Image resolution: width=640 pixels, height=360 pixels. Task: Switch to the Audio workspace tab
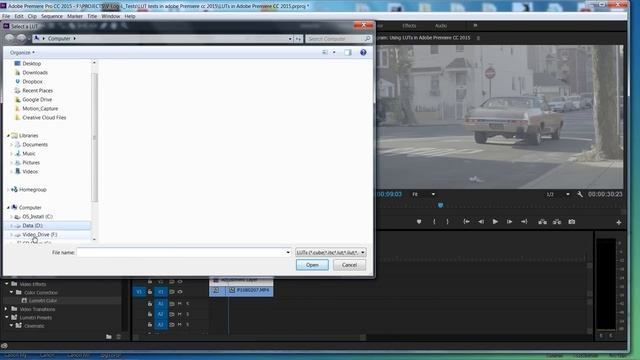point(441,25)
